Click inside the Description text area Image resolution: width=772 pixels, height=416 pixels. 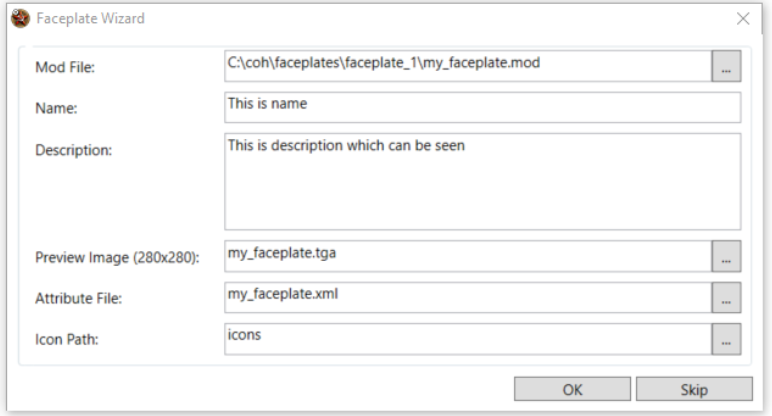point(482,181)
